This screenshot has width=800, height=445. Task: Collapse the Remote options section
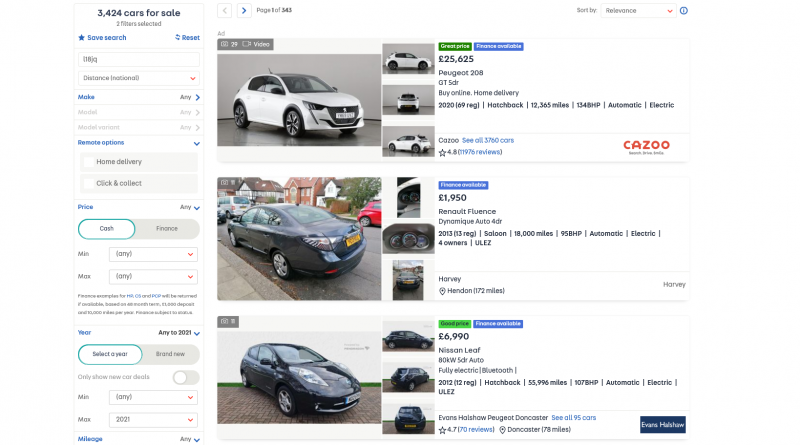click(x=196, y=143)
